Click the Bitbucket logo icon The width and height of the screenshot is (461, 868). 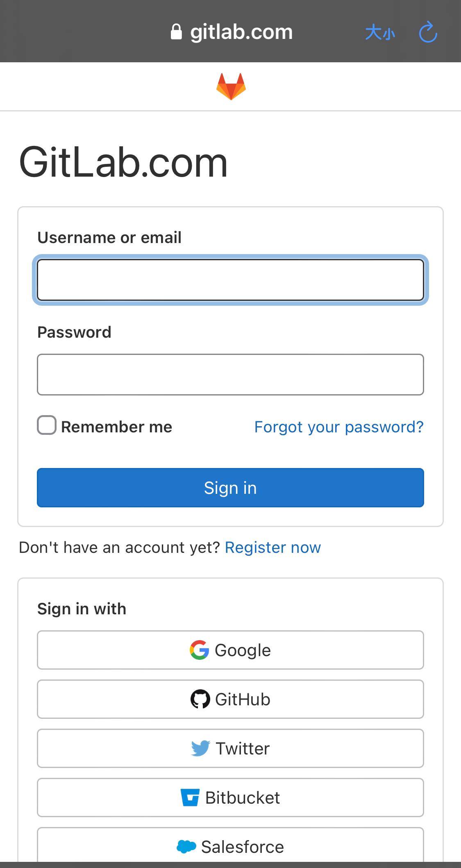coord(190,798)
